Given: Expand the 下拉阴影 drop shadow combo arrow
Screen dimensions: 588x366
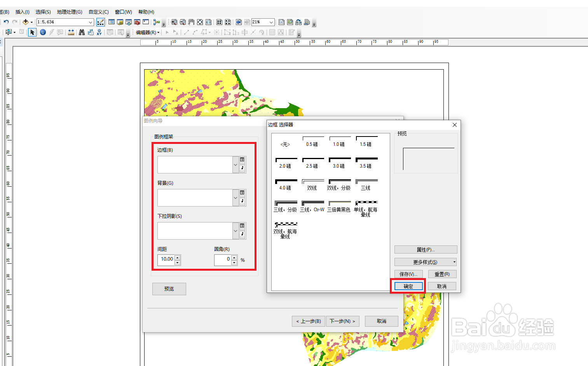Looking at the screenshot, I should tap(236, 231).
